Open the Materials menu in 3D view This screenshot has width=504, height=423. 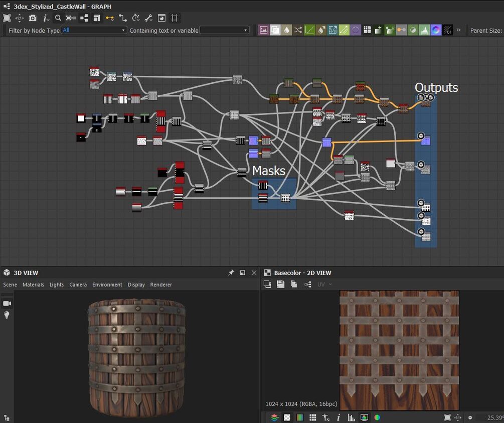coord(33,285)
